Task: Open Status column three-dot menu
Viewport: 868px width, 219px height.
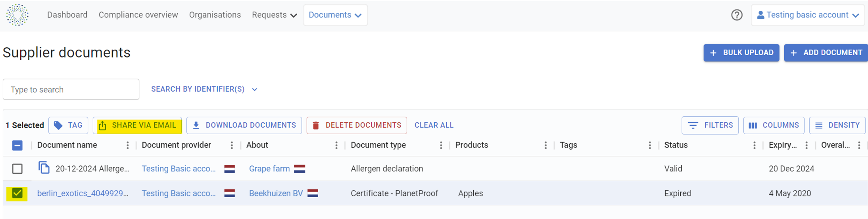Action: (754, 146)
